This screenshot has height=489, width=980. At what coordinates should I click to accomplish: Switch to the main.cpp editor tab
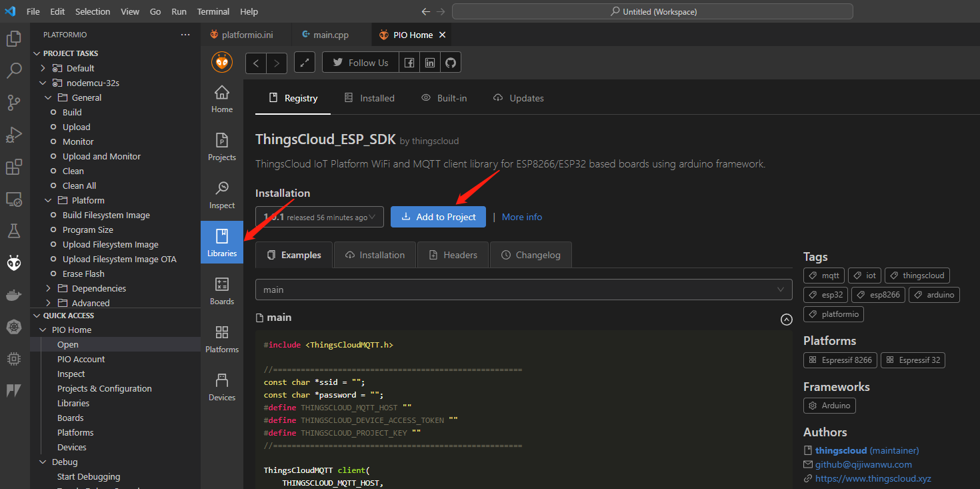click(x=331, y=35)
